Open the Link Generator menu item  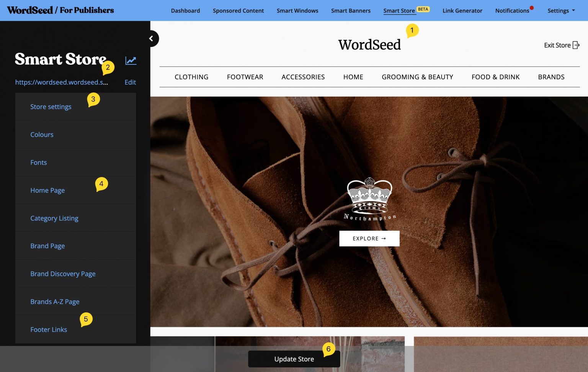tap(462, 10)
